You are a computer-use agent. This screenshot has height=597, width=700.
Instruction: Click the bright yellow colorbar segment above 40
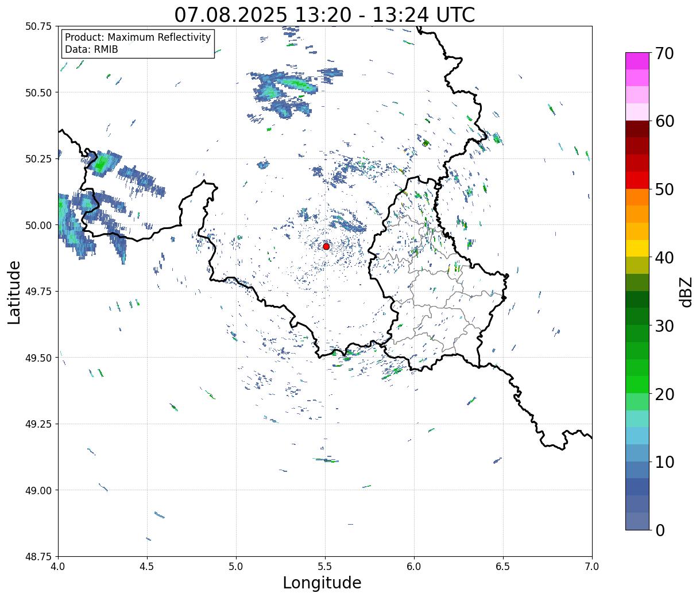[637, 248]
